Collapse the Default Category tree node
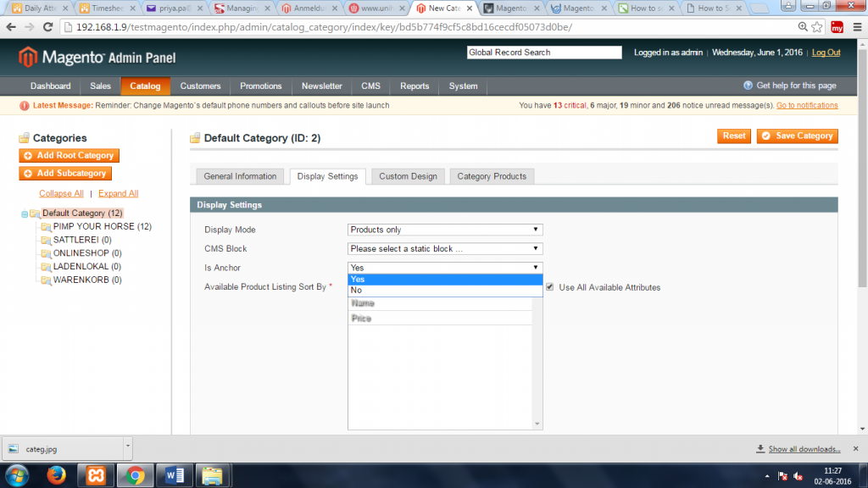Image resolution: width=868 pixels, height=488 pixels. click(26, 213)
